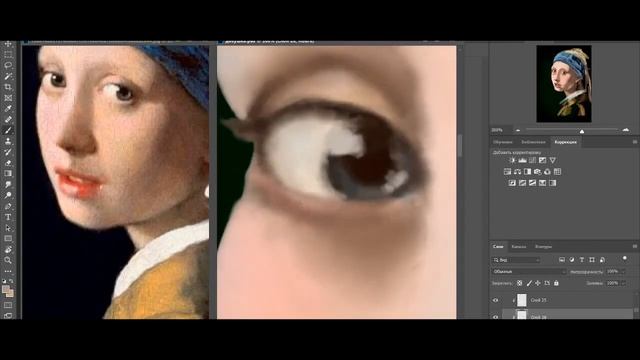Add Channel Mixer adjustment

click(x=547, y=172)
